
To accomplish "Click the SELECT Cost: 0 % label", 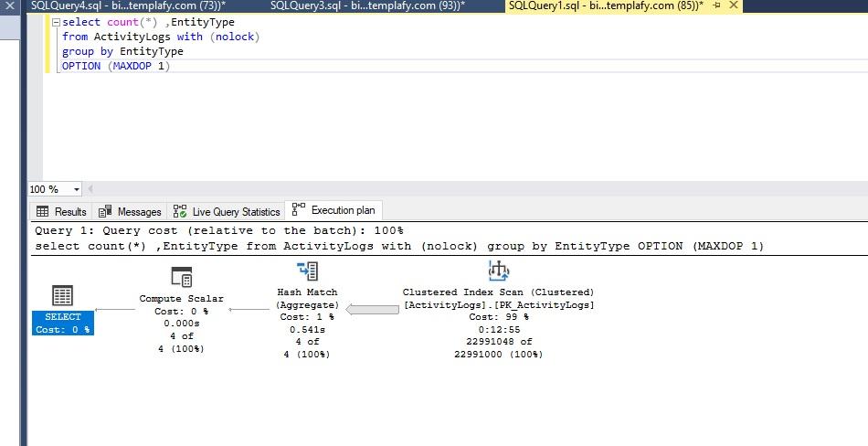I will (x=62, y=323).
